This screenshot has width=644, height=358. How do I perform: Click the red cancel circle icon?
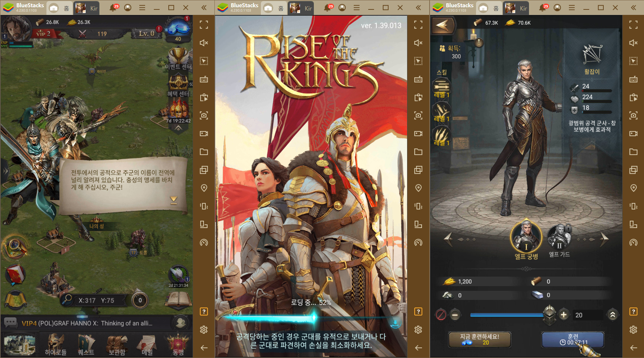pyautogui.click(x=441, y=315)
